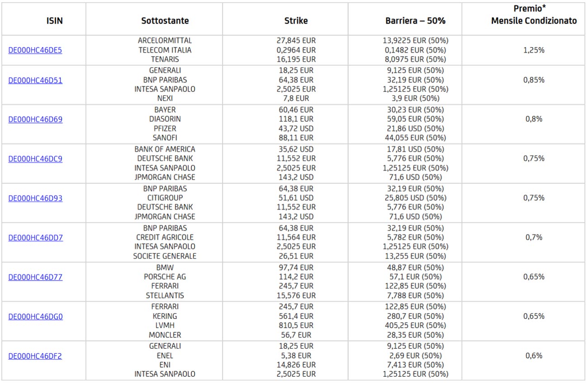The image size is (588, 383).
Task: Select the PFIZER underlying entry
Action: click(165, 129)
